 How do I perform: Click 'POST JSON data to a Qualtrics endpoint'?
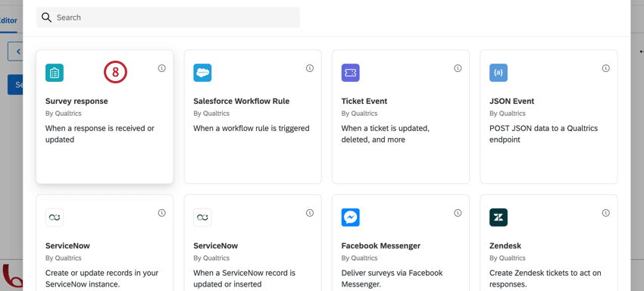(544, 134)
